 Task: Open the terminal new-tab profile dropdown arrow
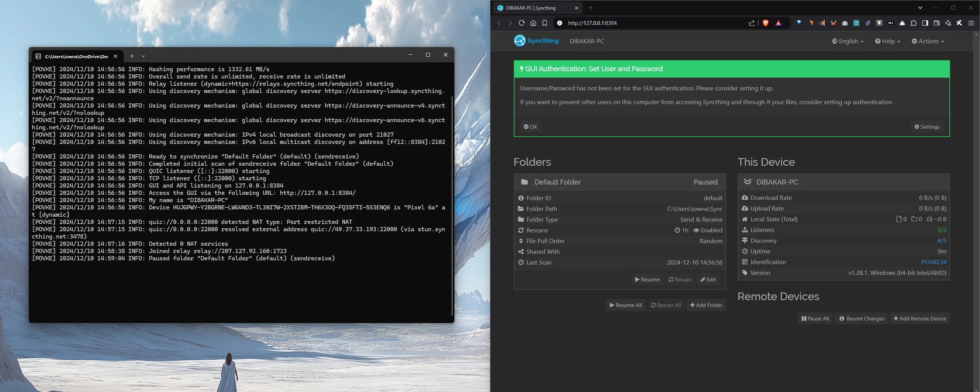(x=143, y=56)
